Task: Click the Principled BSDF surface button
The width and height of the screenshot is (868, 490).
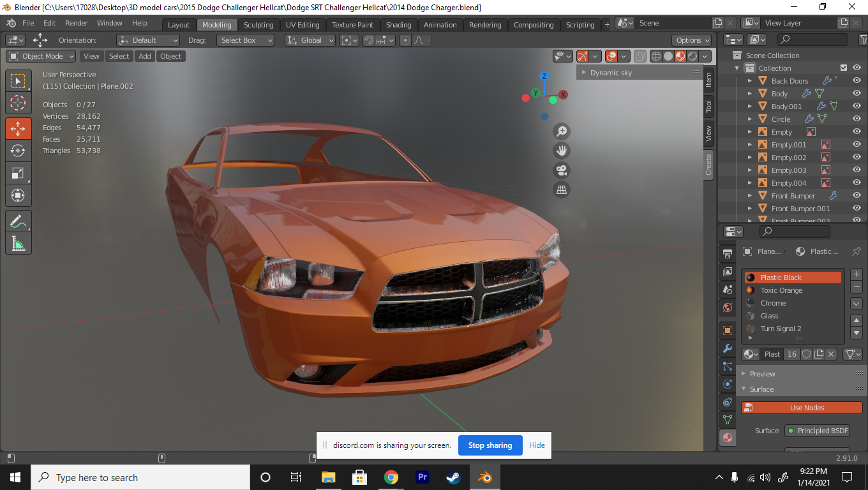Action: 817,431
